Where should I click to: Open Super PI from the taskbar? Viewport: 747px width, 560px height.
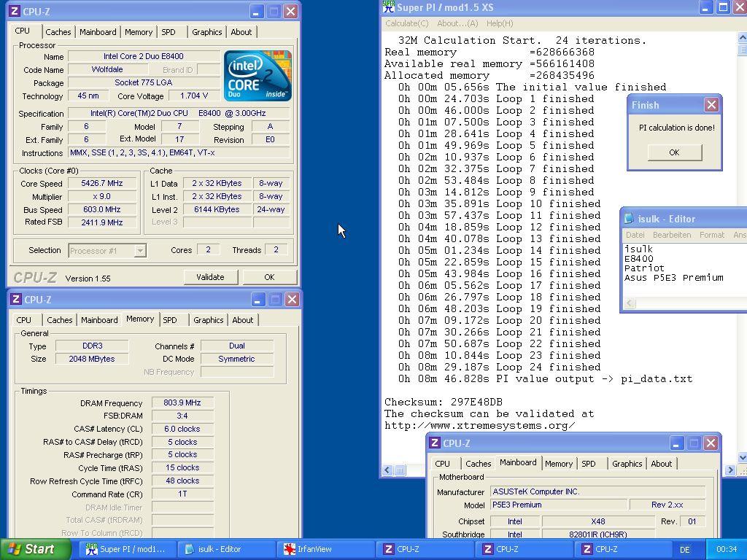(x=125, y=549)
